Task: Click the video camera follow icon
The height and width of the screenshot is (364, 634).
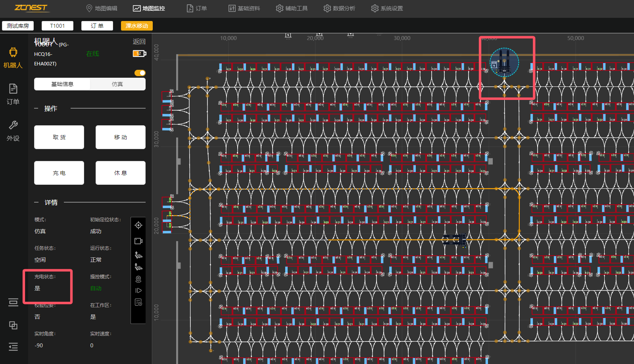Action: [138, 241]
